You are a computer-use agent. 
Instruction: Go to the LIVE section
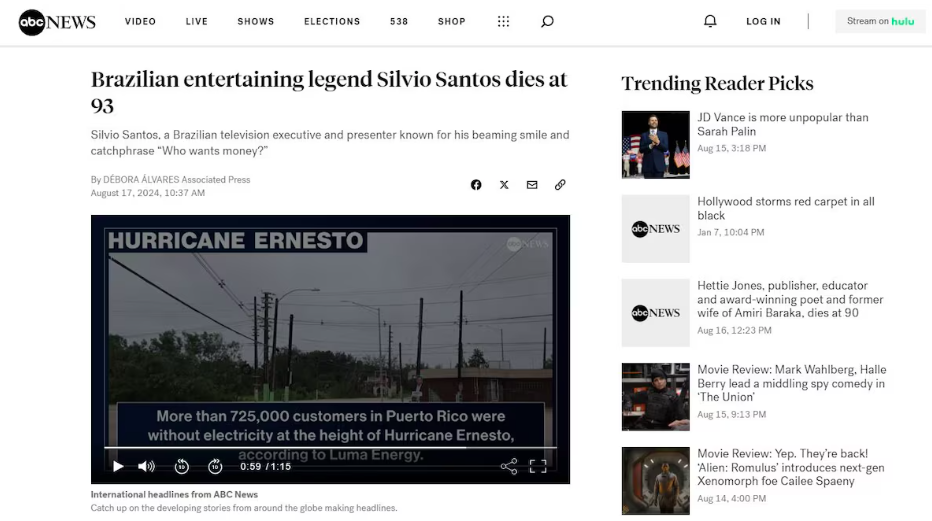197,21
